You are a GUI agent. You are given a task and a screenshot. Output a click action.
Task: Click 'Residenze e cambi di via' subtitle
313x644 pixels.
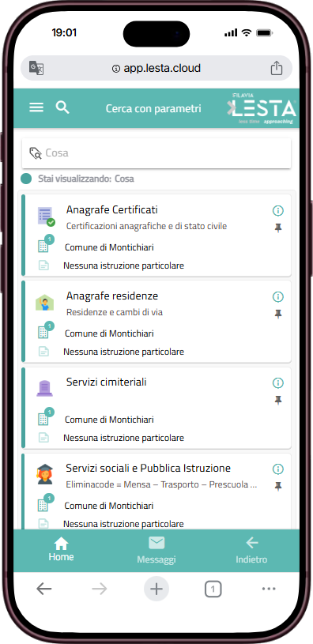[115, 312]
